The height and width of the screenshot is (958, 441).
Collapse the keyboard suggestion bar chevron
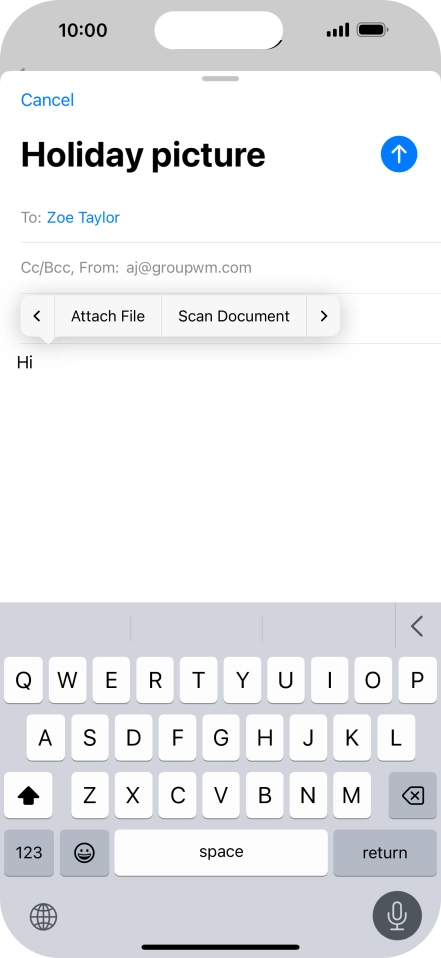pos(417,626)
